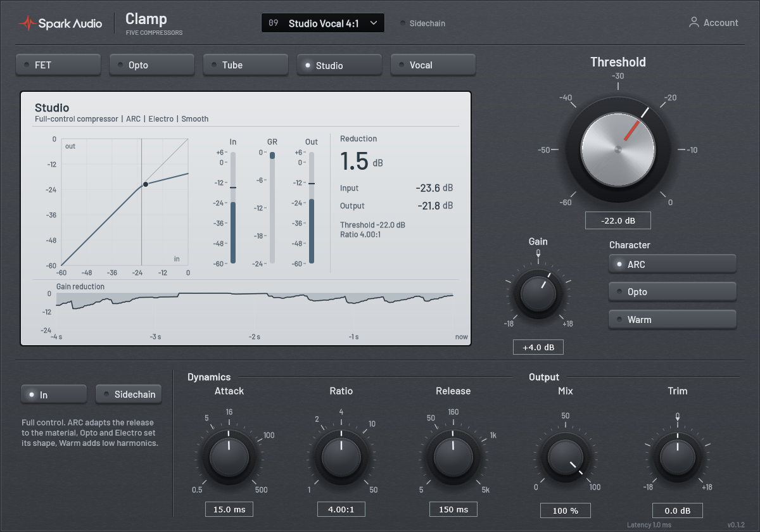Select the FET compressor tab
The height and width of the screenshot is (532, 760).
point(58,65)
